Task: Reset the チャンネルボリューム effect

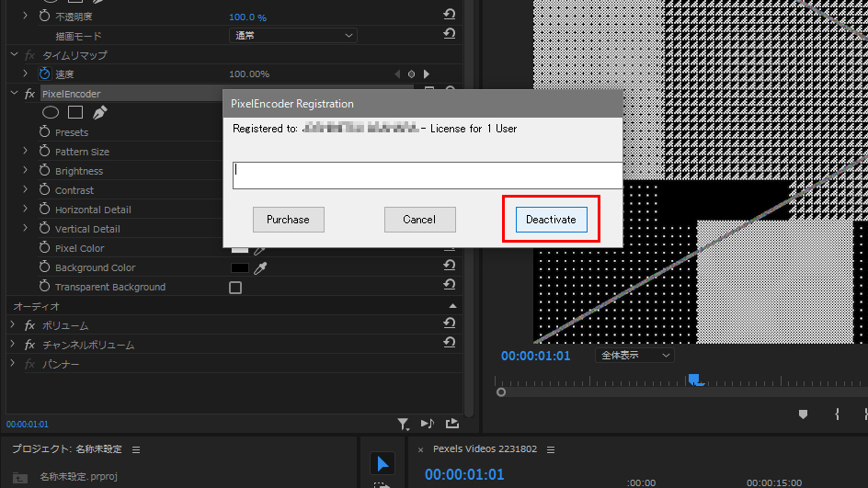Action: 450,343
